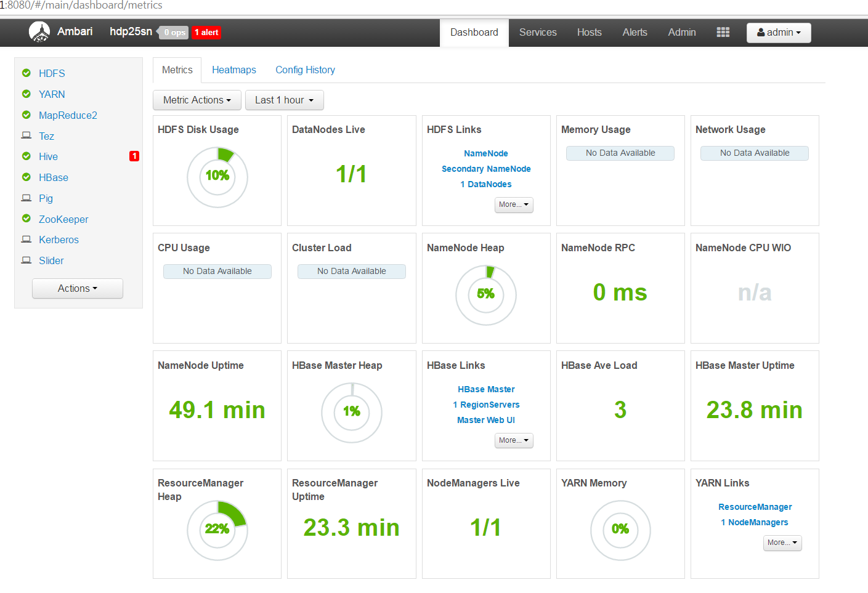Click the HBase Master link
The height and width of the screenshot is (593, 868).
click(x=486, y=389)
